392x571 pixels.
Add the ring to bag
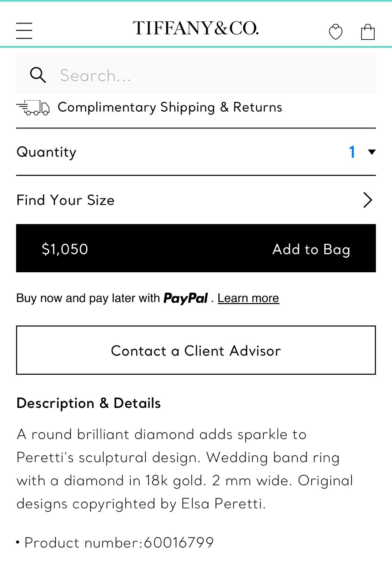tap(311, 249)
